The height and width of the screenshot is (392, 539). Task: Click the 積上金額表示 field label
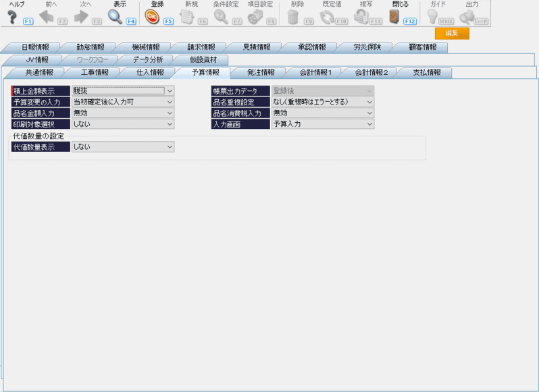[x=41, y=91]
